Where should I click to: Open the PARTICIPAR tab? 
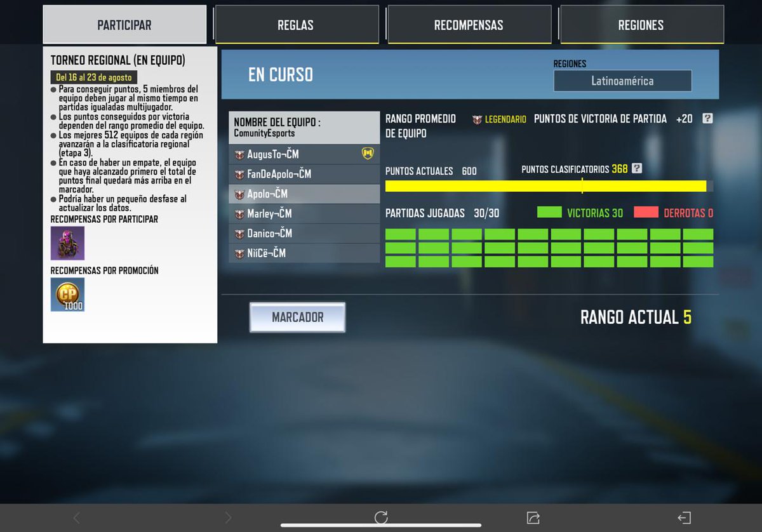click(x=124, y=25)
